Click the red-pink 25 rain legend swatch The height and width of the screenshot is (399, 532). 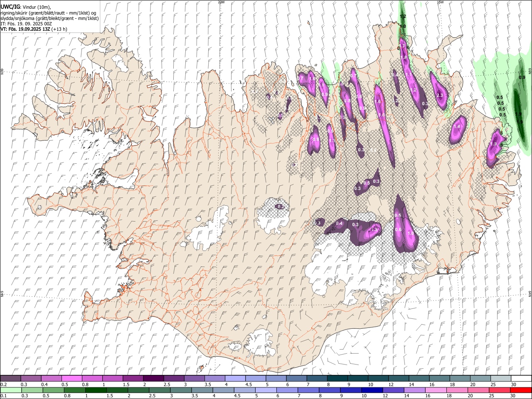(x=499, y=390)
